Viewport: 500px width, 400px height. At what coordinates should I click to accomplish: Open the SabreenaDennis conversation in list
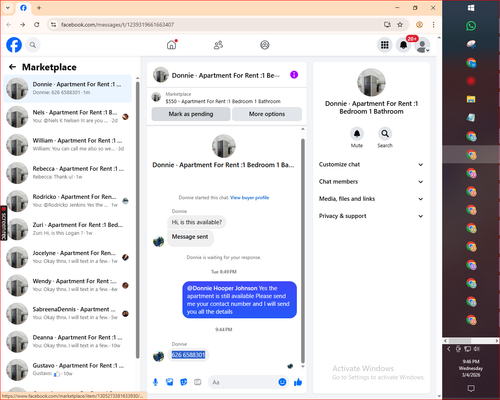tap(68, 313)
